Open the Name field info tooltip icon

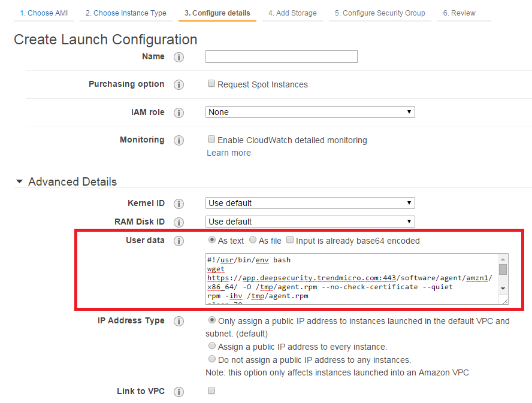coord(179,56)
